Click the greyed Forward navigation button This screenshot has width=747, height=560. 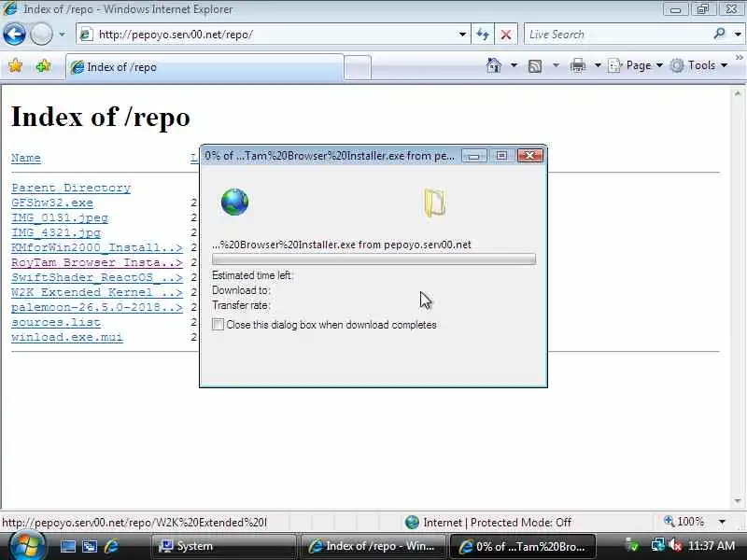[x=41, y=35]
